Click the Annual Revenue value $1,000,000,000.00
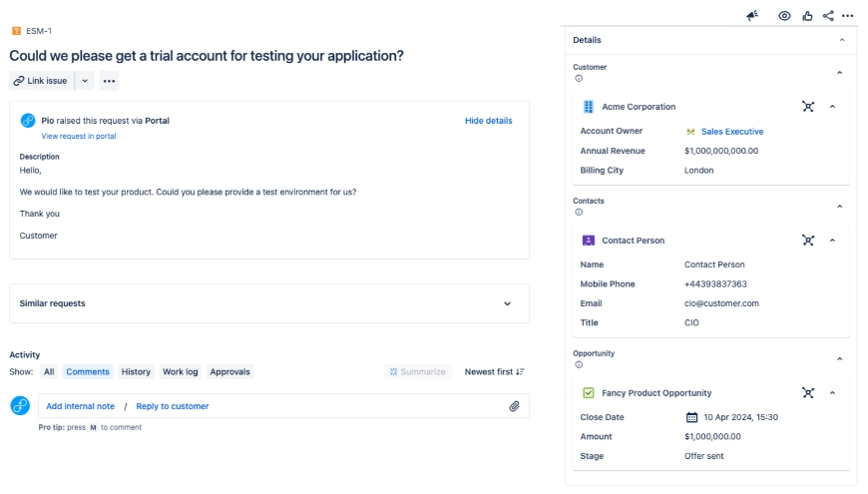The height and width of the screenshot is (494, 868). [x=721, y=151]
